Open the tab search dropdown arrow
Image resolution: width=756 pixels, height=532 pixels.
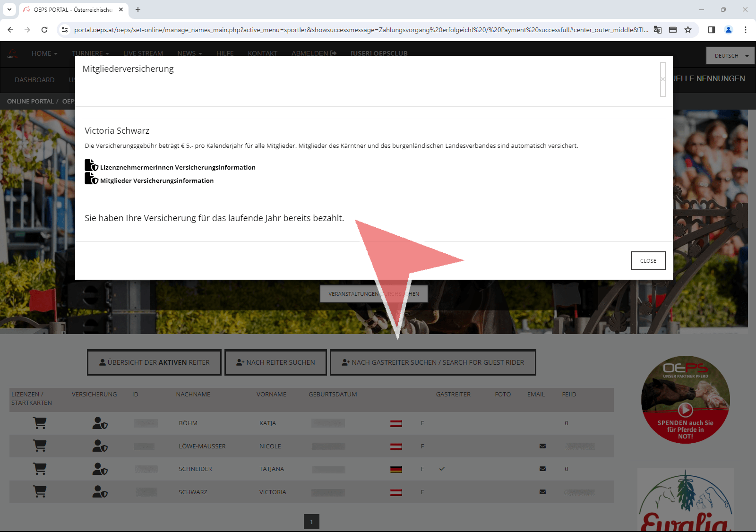pos(9,9)
